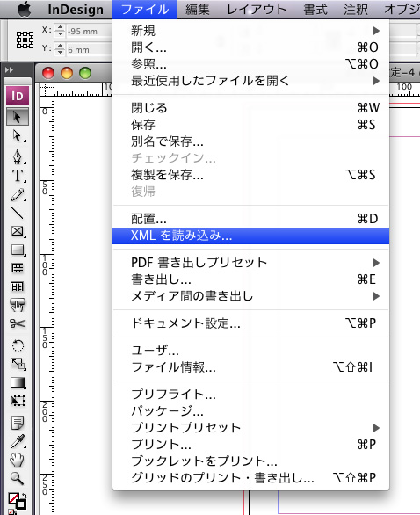
Task: Expand プリントプリセット submenu
Action: 250,428
